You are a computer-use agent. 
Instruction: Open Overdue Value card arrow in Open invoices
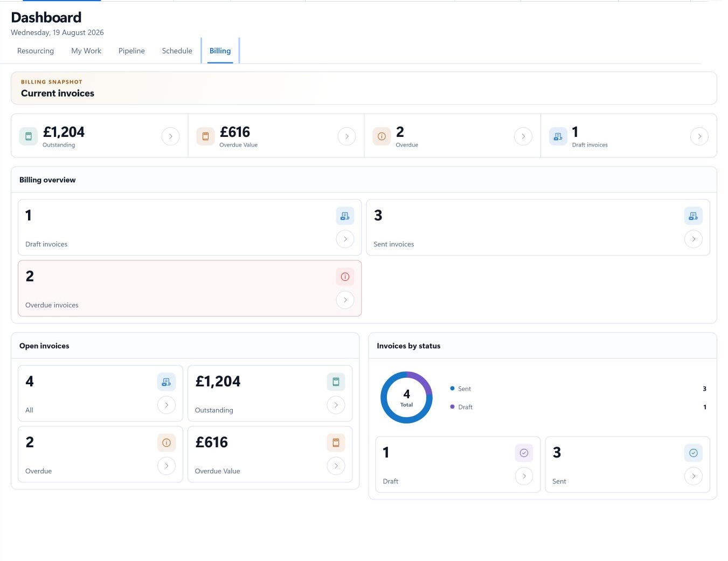click(x=336, y=466)
